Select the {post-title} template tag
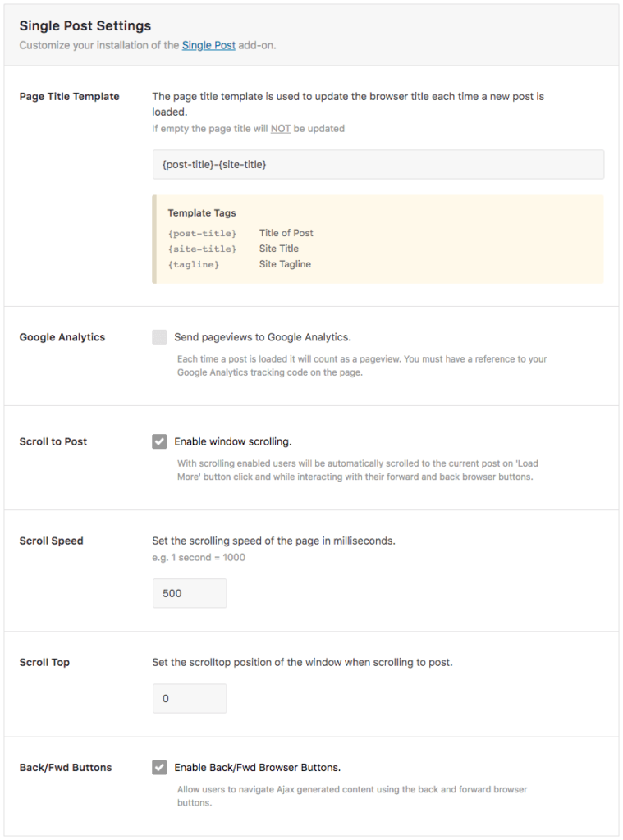Screen dimensions: 623x840 203,233
